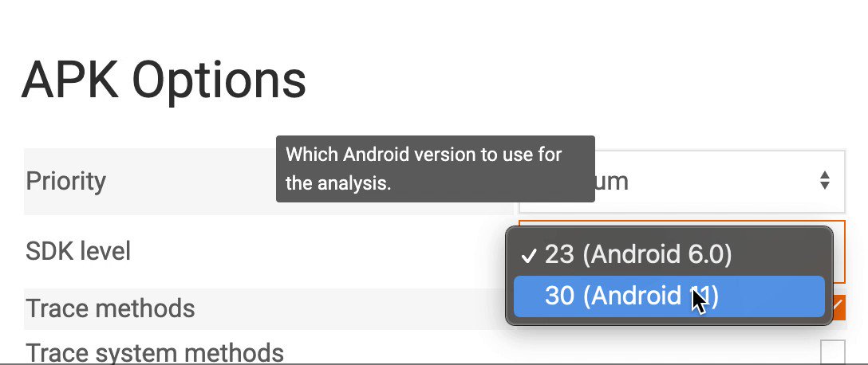Uncheck the orange Trace methods checkbox
The image size is (868, 365).
click(x=838, y=308)
